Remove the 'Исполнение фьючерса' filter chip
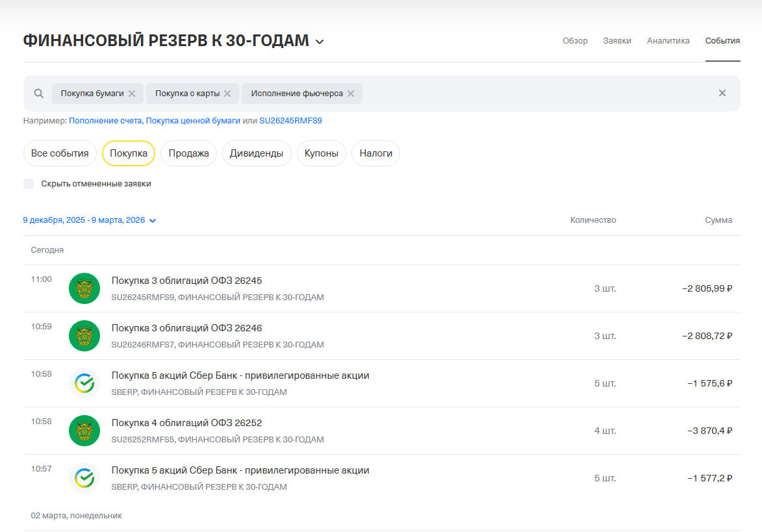 350,93
